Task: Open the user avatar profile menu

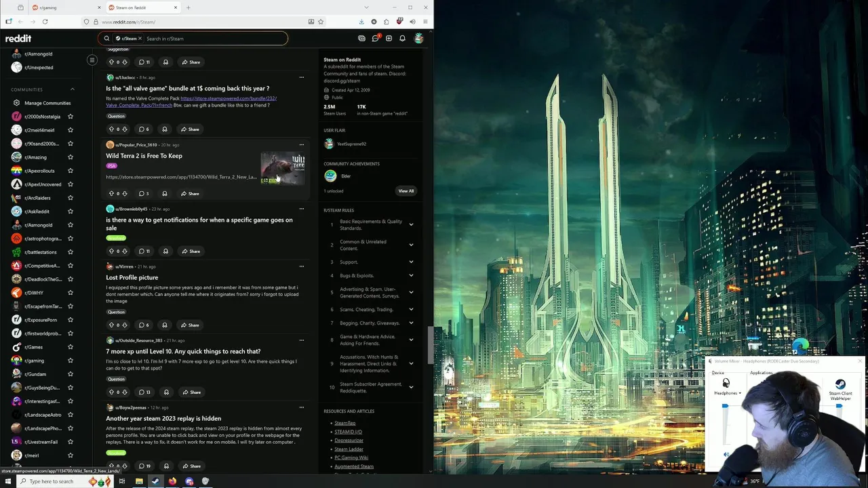Action: coord(419,39)
